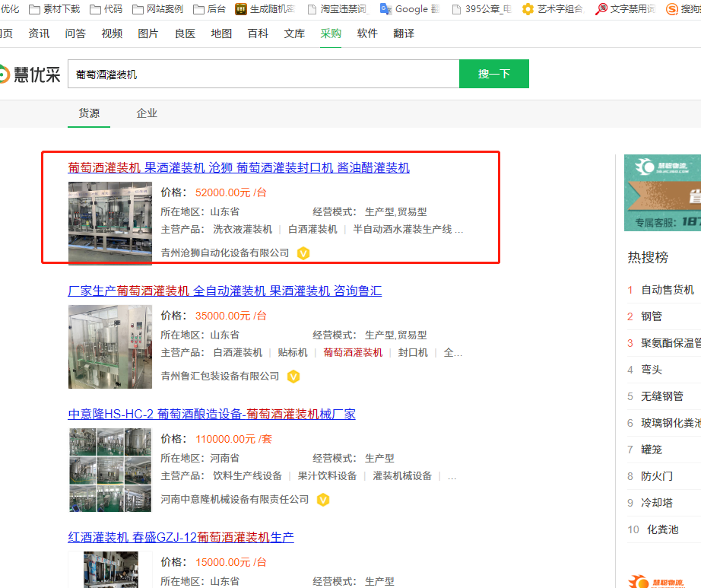Select the 货源 results tab
This screenshot has width=701, height=588.
[89, 113]
